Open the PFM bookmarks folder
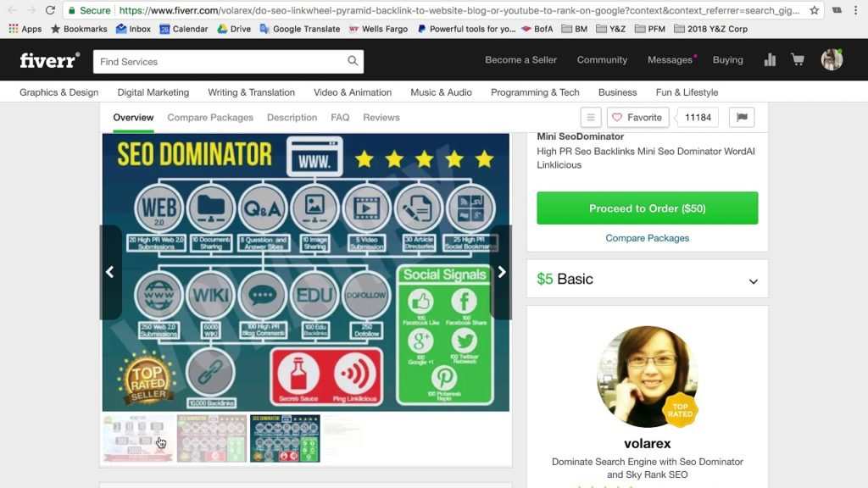Image resolution: width=868 pixels, height=488 pixels. click(650, 29)
